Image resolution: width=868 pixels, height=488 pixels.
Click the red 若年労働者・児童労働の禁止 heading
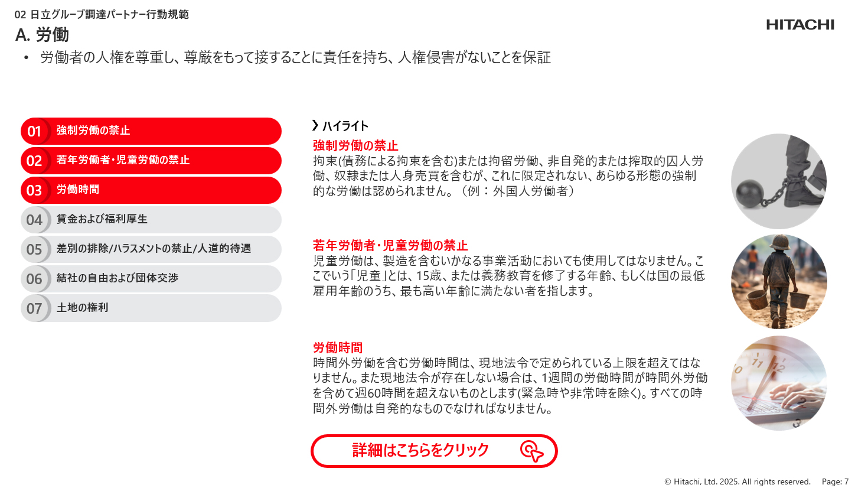(390, 245)
